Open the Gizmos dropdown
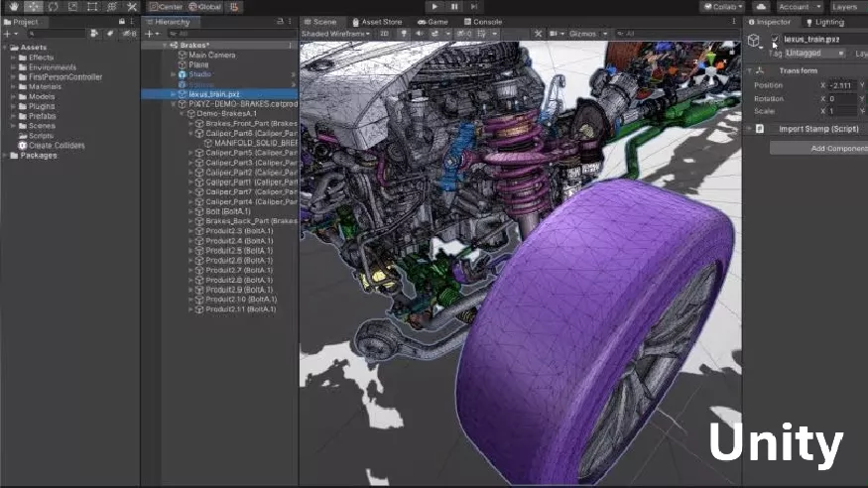Screen dimensions: 868x488 (x=588, y=34)
